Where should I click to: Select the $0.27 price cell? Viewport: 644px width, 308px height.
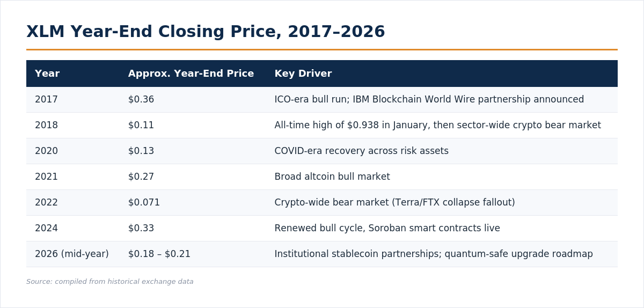coord(141,177)
